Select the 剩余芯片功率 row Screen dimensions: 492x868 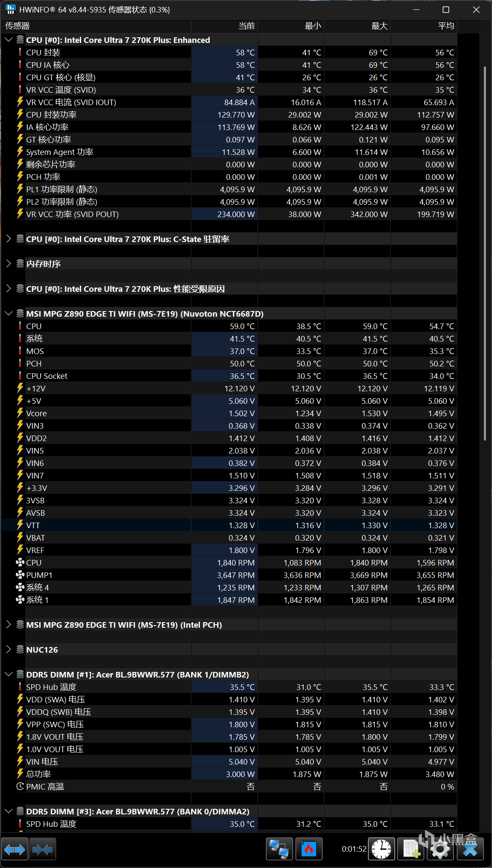coord(229,164)
